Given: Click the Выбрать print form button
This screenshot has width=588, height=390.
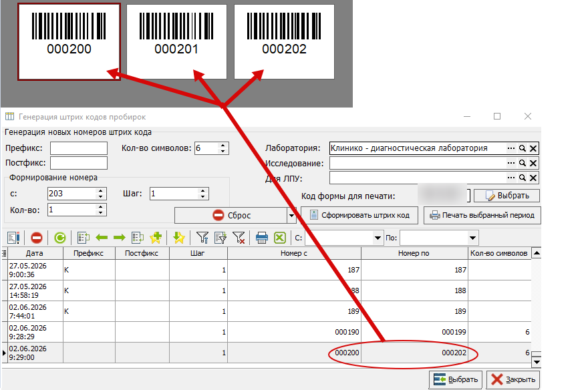Looking at the screenshot, I should pos(506,196).
